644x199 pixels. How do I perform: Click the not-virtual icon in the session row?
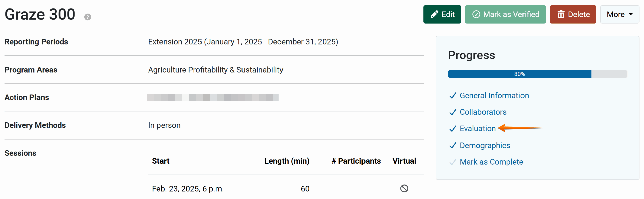(404, 188)
